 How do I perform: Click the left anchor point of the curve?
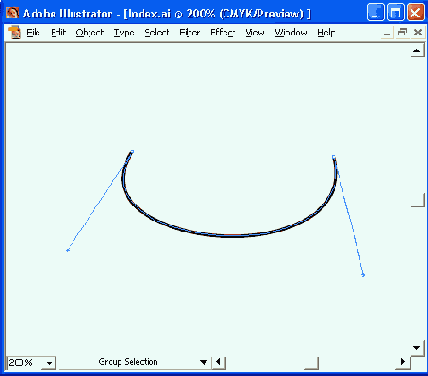coord(132,152)
